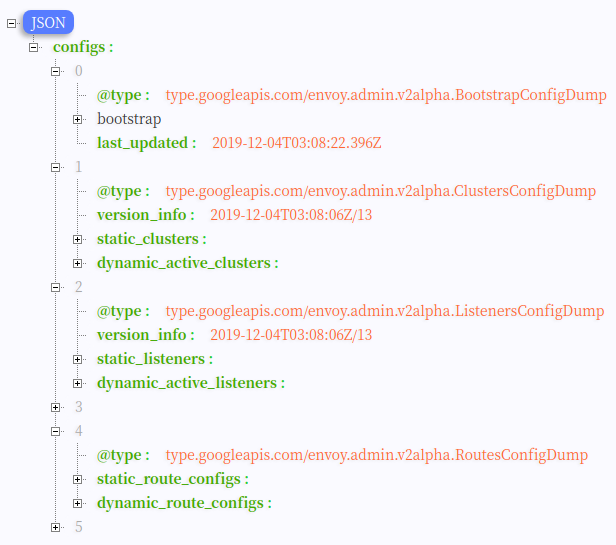Screen dimensions: 616x545
Task: Click the BootstrapConfigDump type value
Action: pyautogui.click(x=386, y=95)
